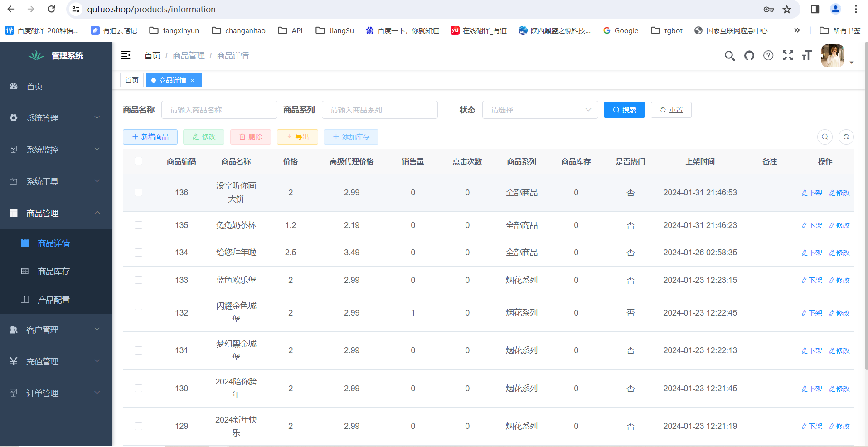Click the 系统管理 gear icon

14,118
